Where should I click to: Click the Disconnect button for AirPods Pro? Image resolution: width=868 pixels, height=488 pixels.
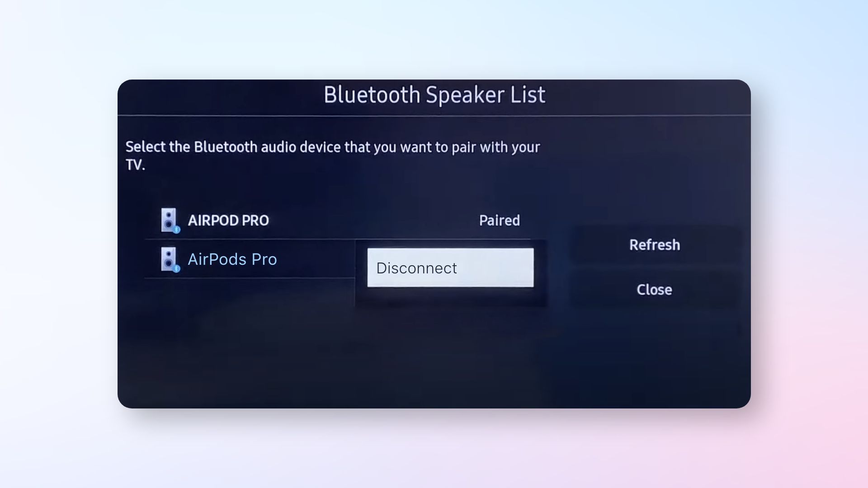click(x=450, y=267)
